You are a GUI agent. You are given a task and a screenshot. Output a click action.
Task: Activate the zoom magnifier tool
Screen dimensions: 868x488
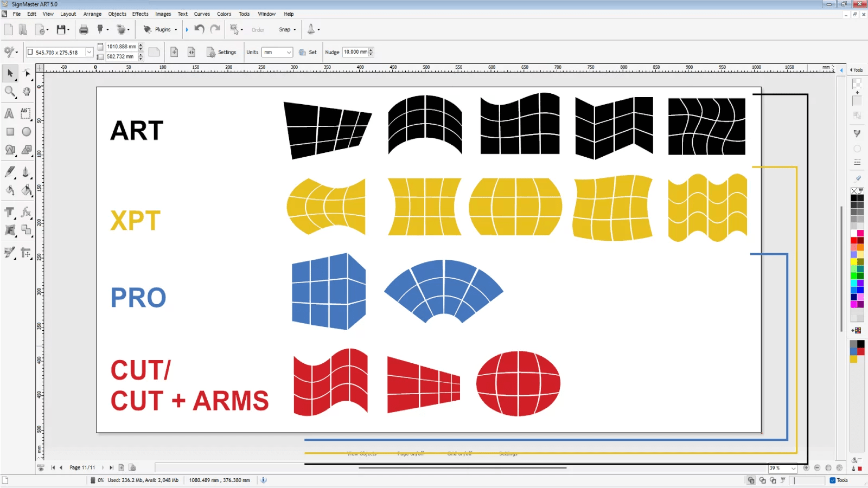[x=10, y=92]
